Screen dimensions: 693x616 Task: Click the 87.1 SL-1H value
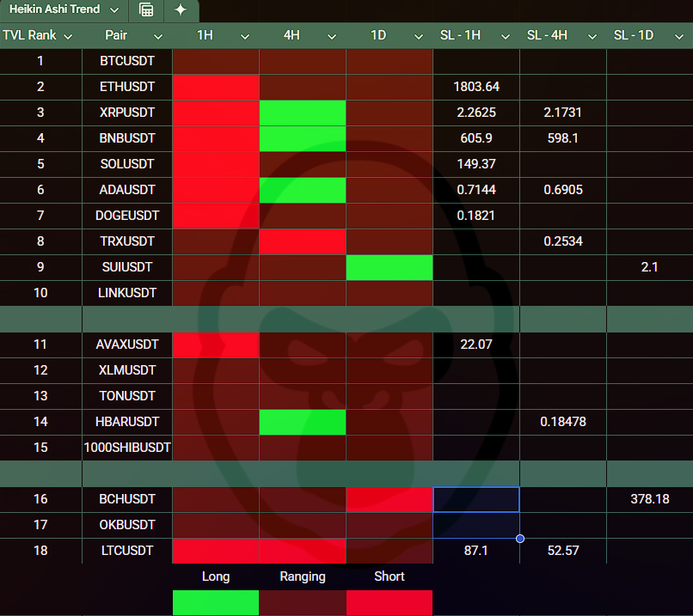[476, 551]
